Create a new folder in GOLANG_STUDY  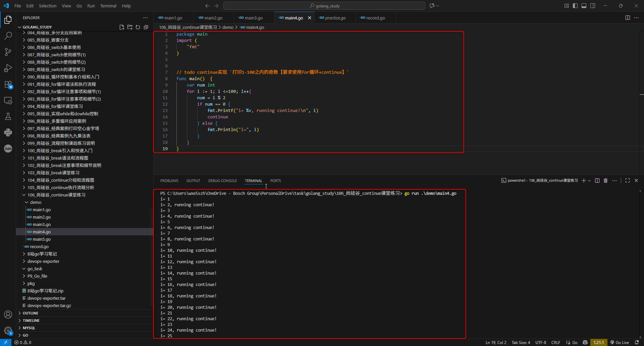coord(130,27)
